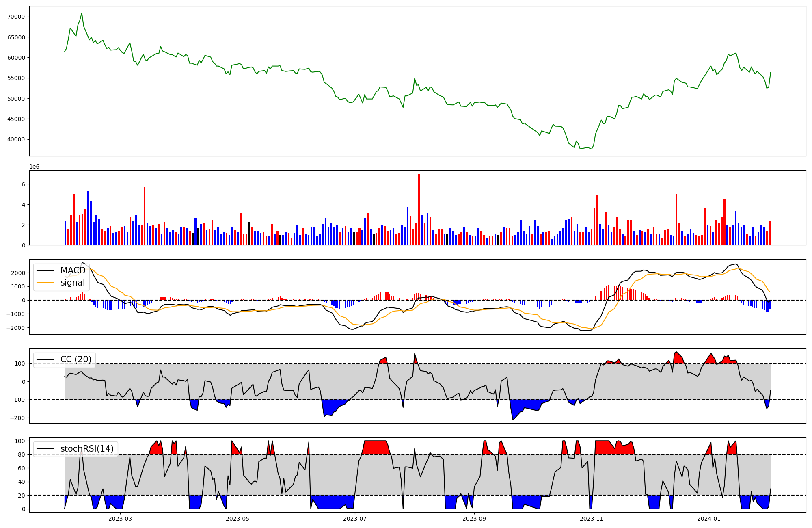
Task: Click the signal legend entry
Action: [x=73, y=283]
